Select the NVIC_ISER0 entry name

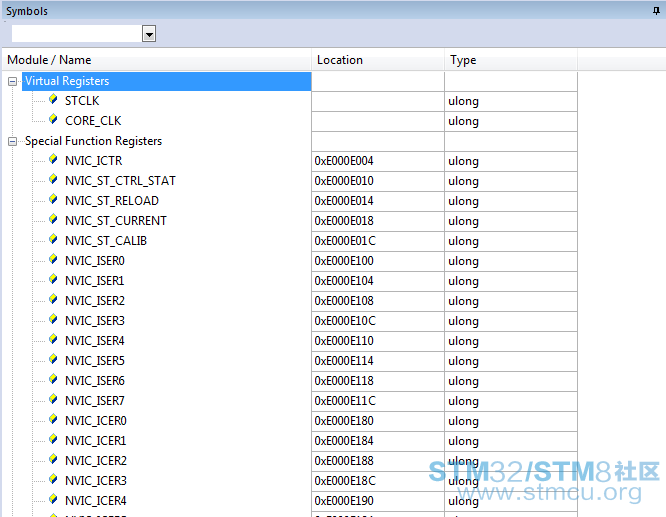click(x=95, y=261)
